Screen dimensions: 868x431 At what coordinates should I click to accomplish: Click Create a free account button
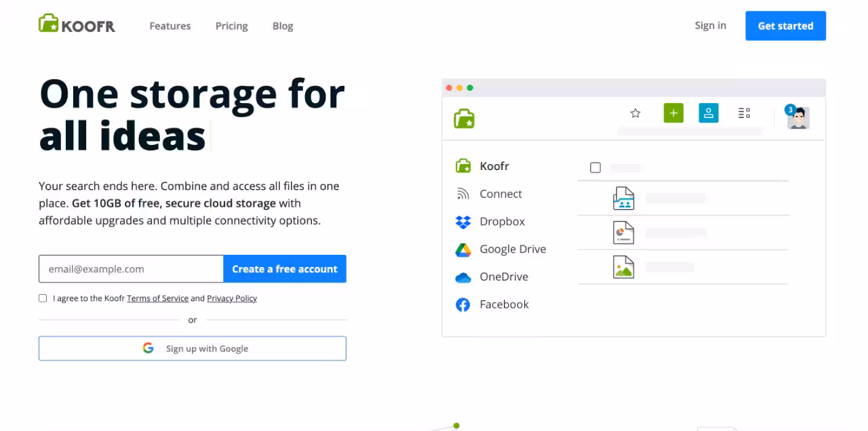(x=285, y=269)
